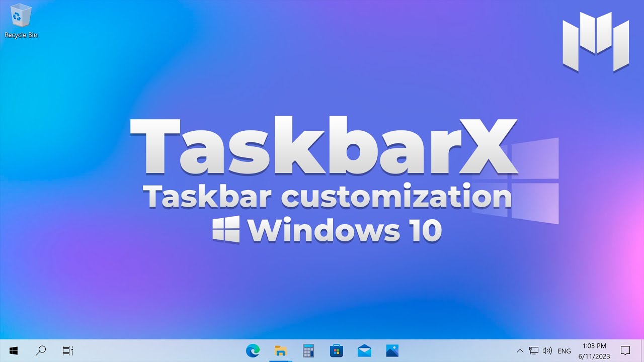This screenshot has width=644, height=362.
Task: Open the Mail app from taskbar
Action: pos(364,350)
